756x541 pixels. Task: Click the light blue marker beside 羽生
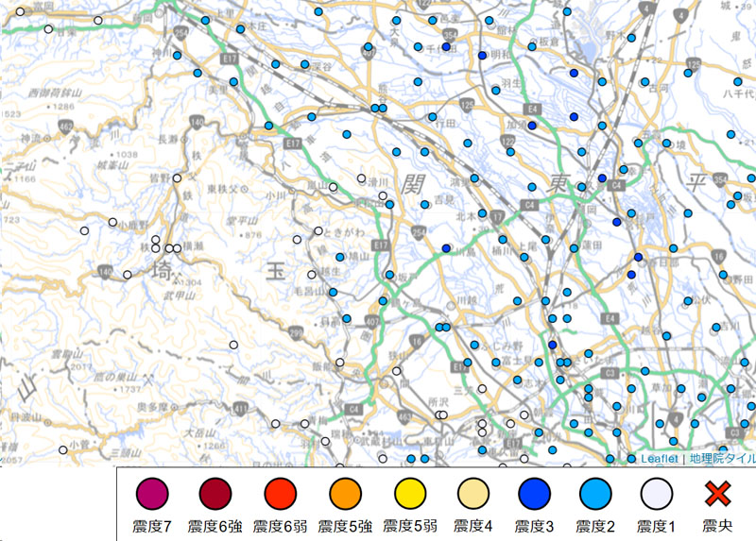pos(495,91)
